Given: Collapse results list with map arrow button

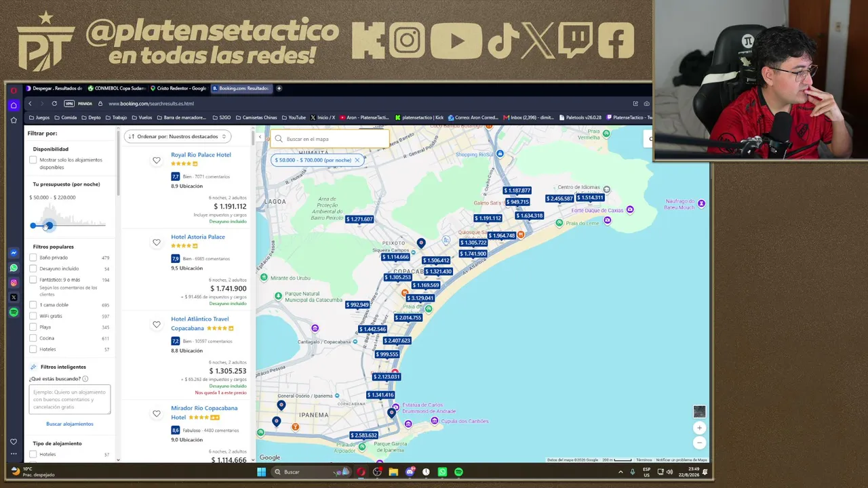Looking at the screenshot, I should coord(260,137).
